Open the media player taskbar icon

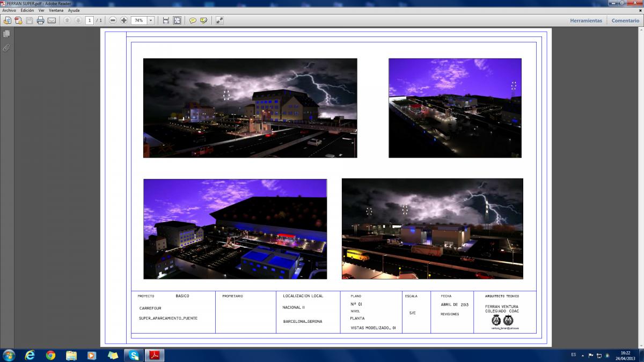click(92, 355)
